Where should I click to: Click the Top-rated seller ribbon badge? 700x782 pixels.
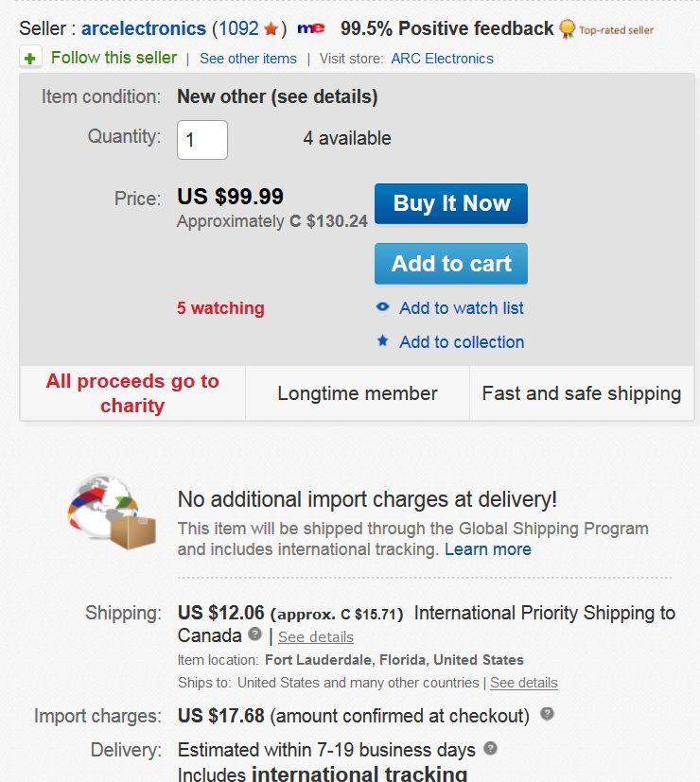pos(568,29)
